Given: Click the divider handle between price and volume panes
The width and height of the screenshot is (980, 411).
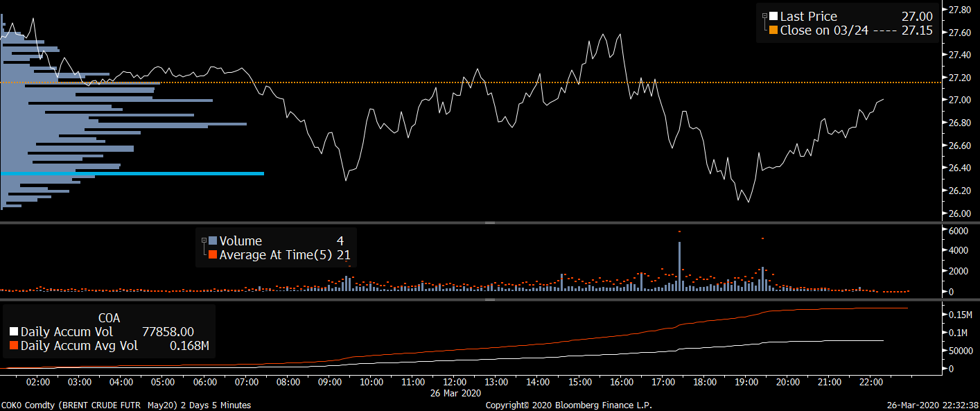Looking at the screenshot, I should click(490, 222).
